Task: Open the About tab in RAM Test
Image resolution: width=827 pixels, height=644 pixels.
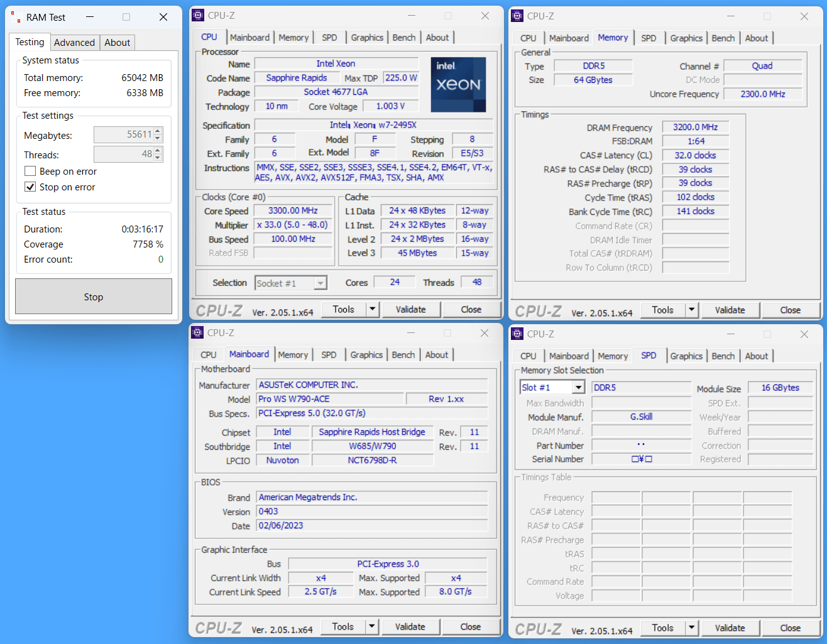Action: (117, 43)
